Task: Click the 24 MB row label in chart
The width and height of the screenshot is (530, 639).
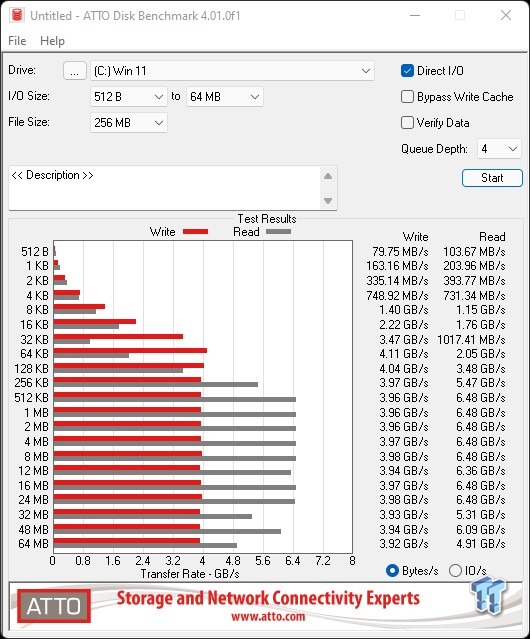Action: click(x=33, y=500)
